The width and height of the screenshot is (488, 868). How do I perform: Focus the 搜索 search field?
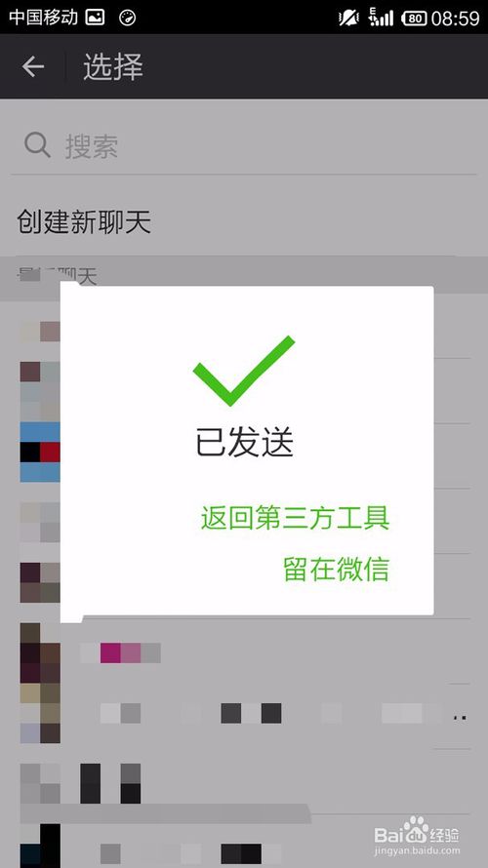(244, 146)
